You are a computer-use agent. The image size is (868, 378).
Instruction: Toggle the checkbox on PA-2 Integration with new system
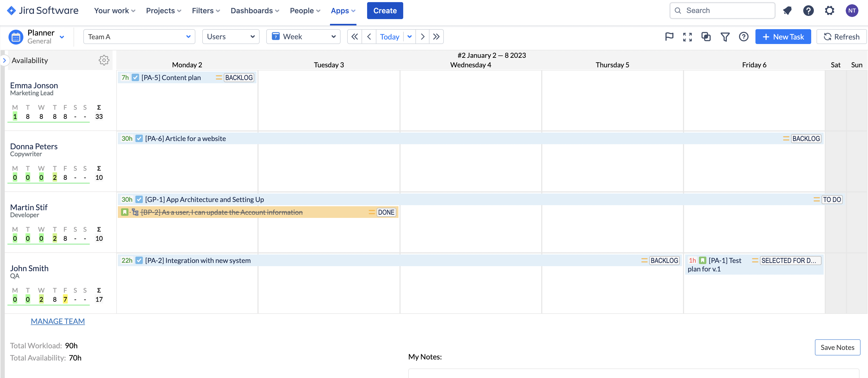[139, 260]
